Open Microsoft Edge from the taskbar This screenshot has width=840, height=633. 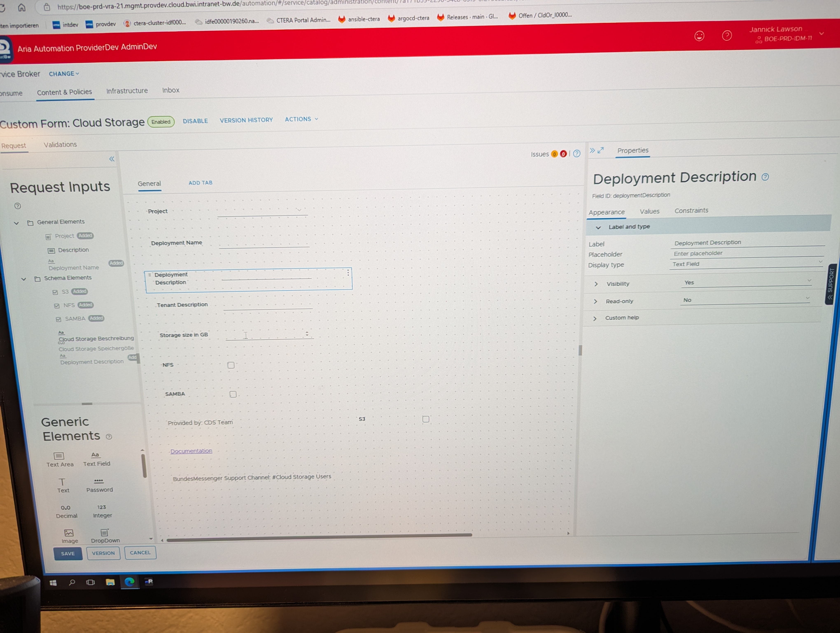(129, 582)
